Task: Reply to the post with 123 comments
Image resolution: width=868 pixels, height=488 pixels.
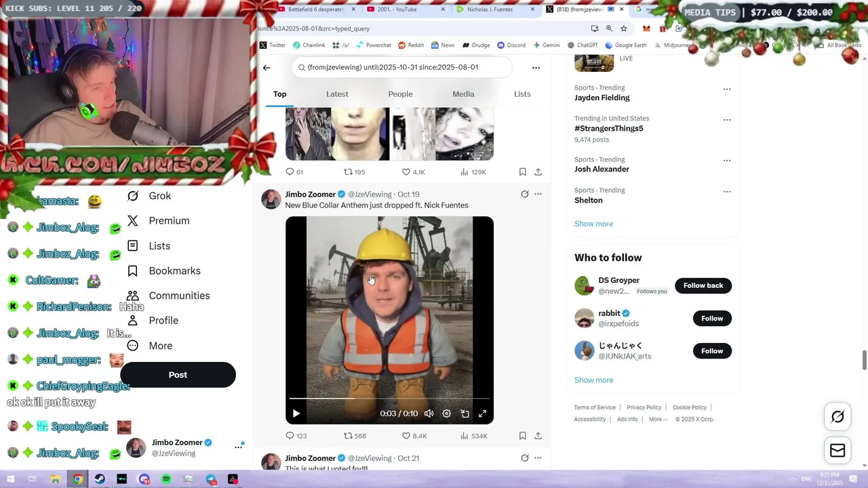Action: pyautogui.click(x=296, y=436)
